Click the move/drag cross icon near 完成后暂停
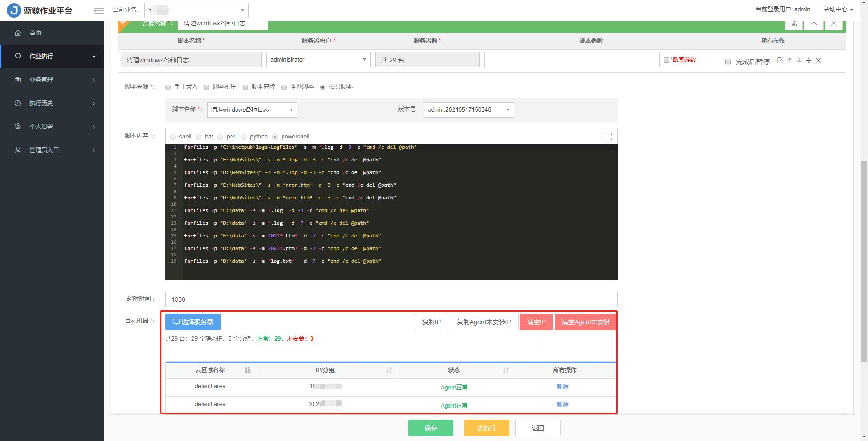Image resolution: width=868 pixels, height=441 pixels. [x=808, y=60]
